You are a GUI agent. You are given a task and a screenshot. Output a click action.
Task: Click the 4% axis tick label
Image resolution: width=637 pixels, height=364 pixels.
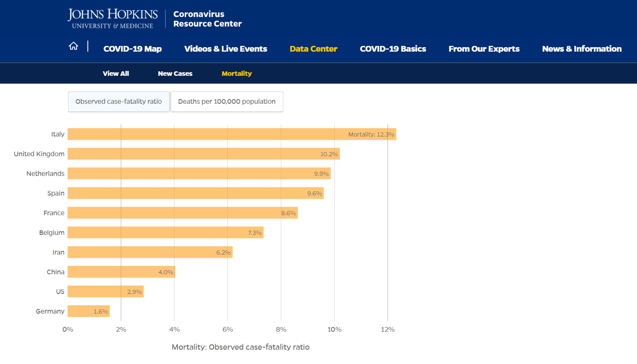(174, 329)
